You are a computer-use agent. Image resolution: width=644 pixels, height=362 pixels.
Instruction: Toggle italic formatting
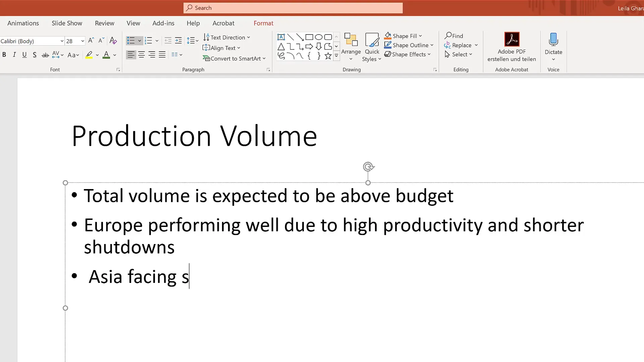click(x=14, y=54)
